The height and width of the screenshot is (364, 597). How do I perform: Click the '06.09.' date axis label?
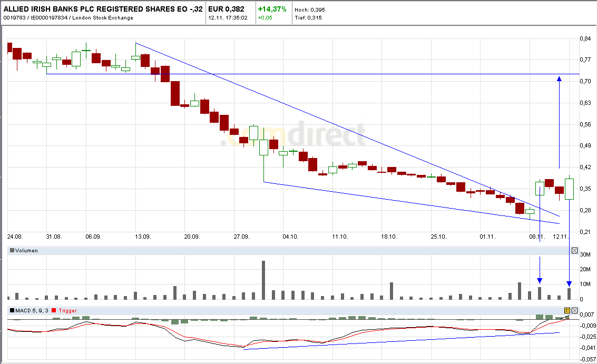coord(93,237)
